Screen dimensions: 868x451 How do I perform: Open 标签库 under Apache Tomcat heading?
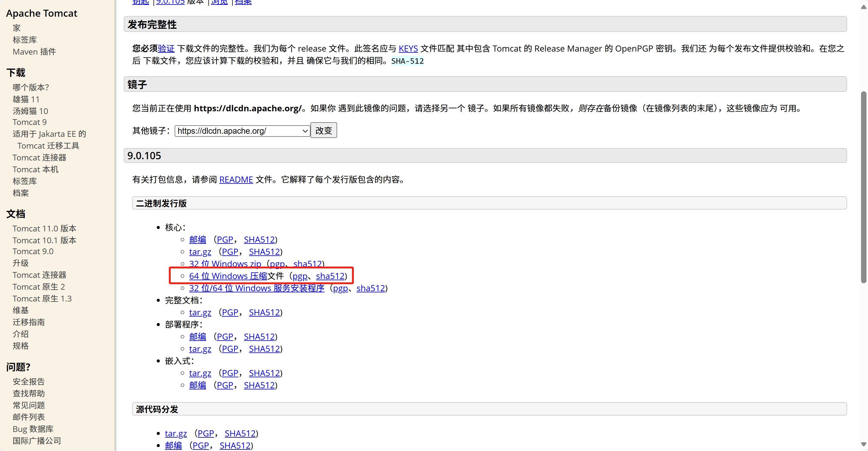pos(25,40)
